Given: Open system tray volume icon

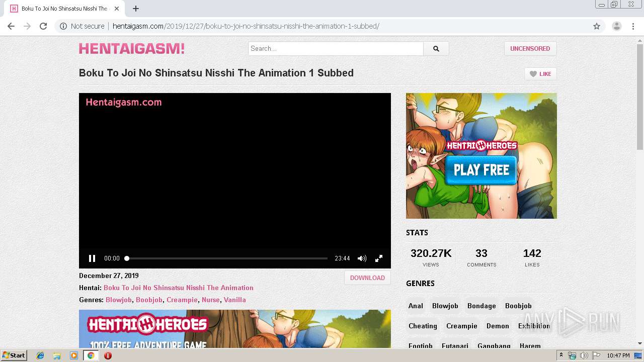Looking at the screenshot, I should point(584,355).
